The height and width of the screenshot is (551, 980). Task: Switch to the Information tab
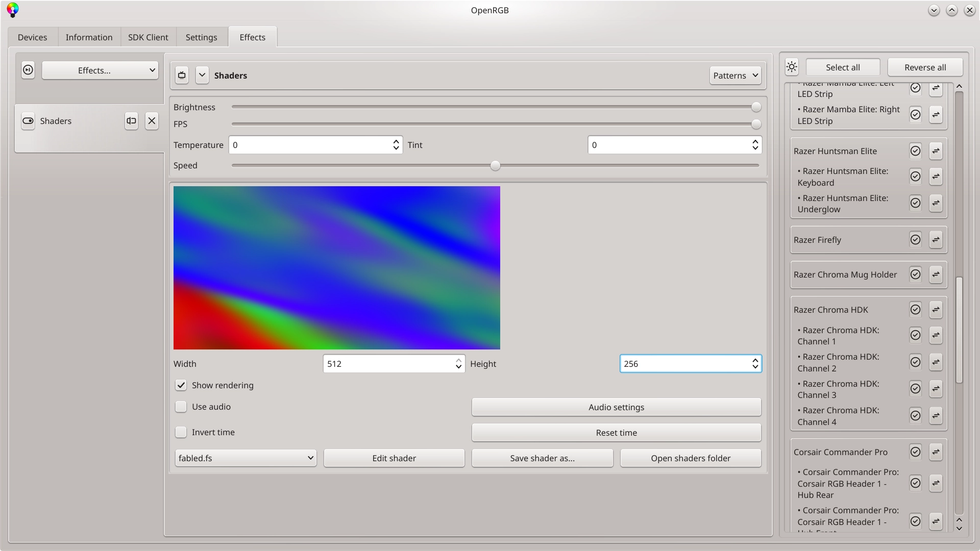[x=89, y=37]
